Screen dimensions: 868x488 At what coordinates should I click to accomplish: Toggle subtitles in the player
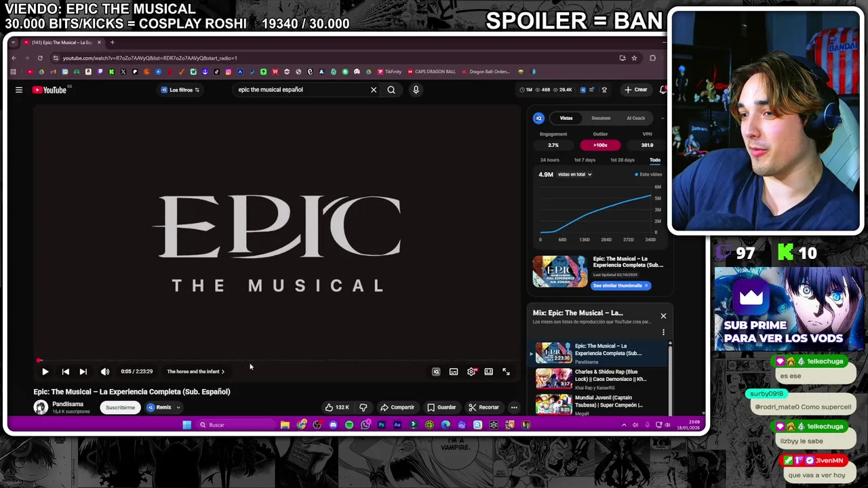tap(454, 371)
